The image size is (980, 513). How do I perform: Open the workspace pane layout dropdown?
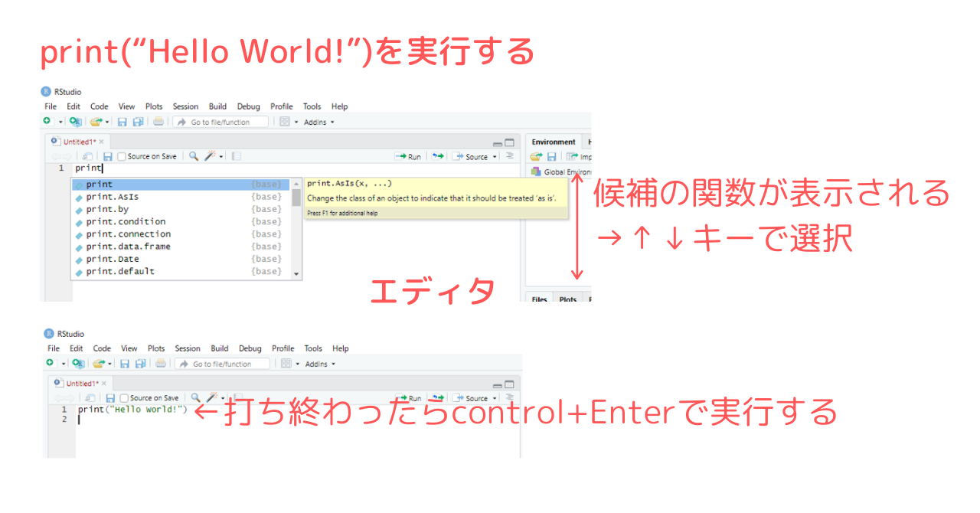284,122
